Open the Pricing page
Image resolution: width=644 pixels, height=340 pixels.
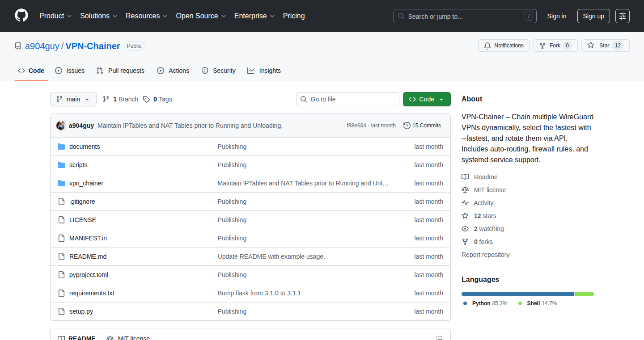(294, 16)
